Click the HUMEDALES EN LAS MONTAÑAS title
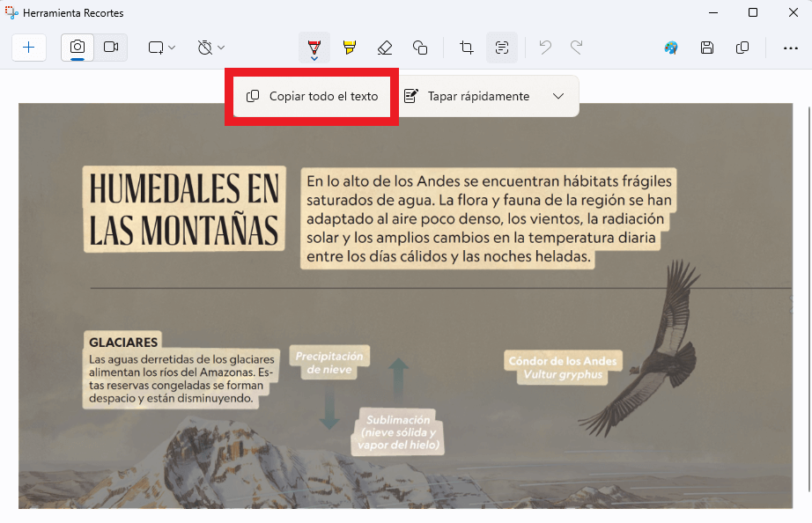Screen dimensions: 812x523 [x=184, y=210]
